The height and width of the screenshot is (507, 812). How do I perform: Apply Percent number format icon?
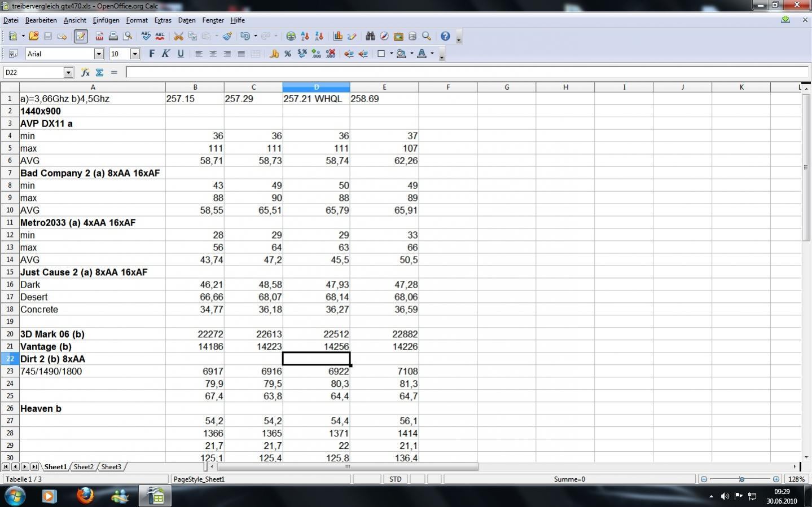288,54
